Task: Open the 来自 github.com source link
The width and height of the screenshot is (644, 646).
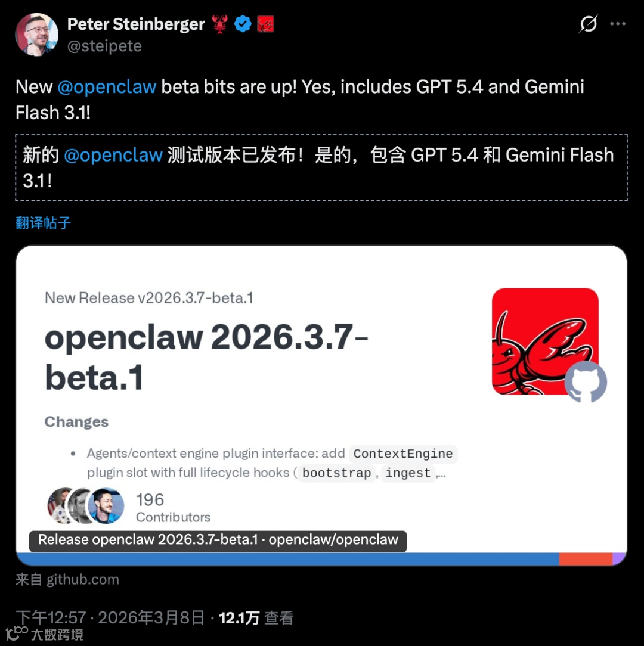Action: (67, 580)
